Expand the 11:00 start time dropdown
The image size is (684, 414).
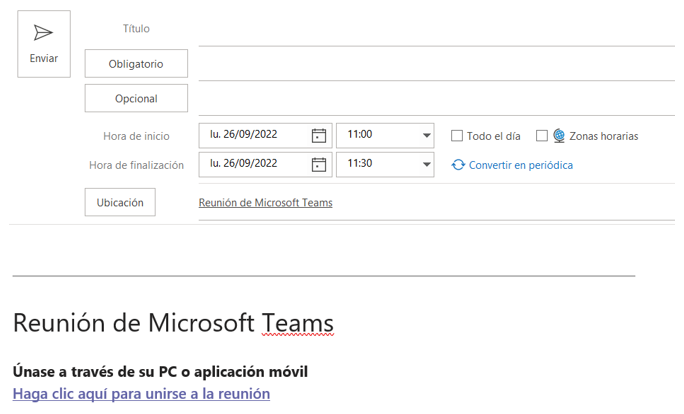tap(427, 135)
